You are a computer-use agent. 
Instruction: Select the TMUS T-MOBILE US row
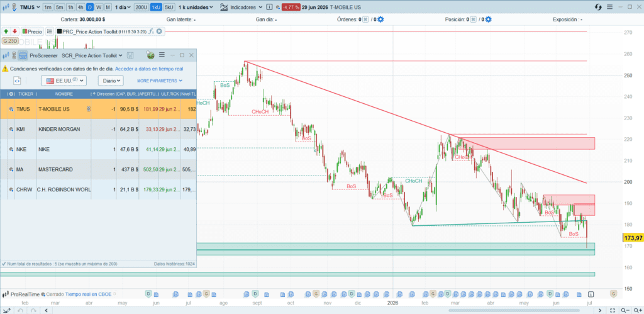[x=99, y=109]
